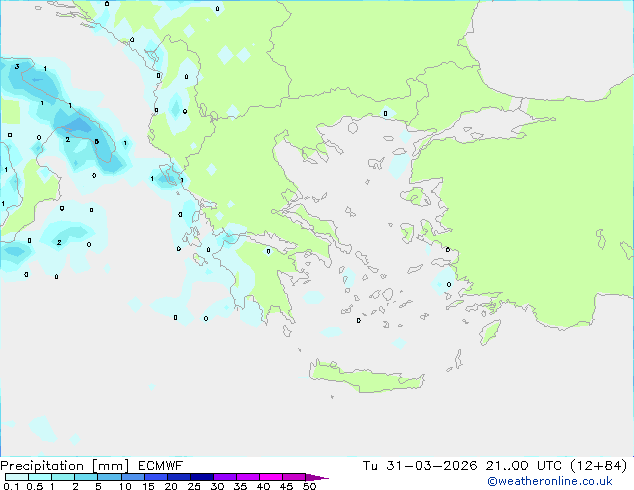Click the legend label "45"
The image size is (634, 490).
(x=286, y=486)
